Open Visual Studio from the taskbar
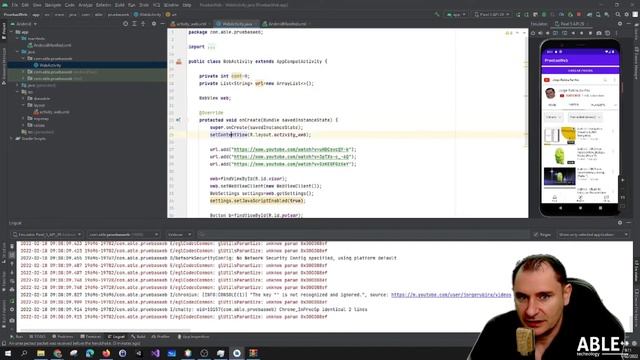Image resolution: width=640 pixels, height=360 pixels. [x=155, y=353]
